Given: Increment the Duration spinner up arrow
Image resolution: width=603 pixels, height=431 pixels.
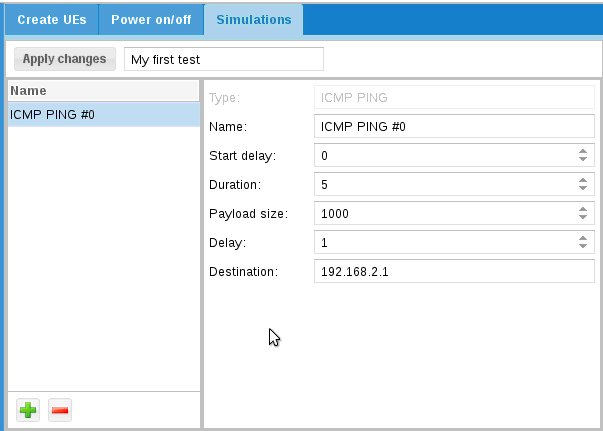Looking at the screenshot, I should (583, 181).
